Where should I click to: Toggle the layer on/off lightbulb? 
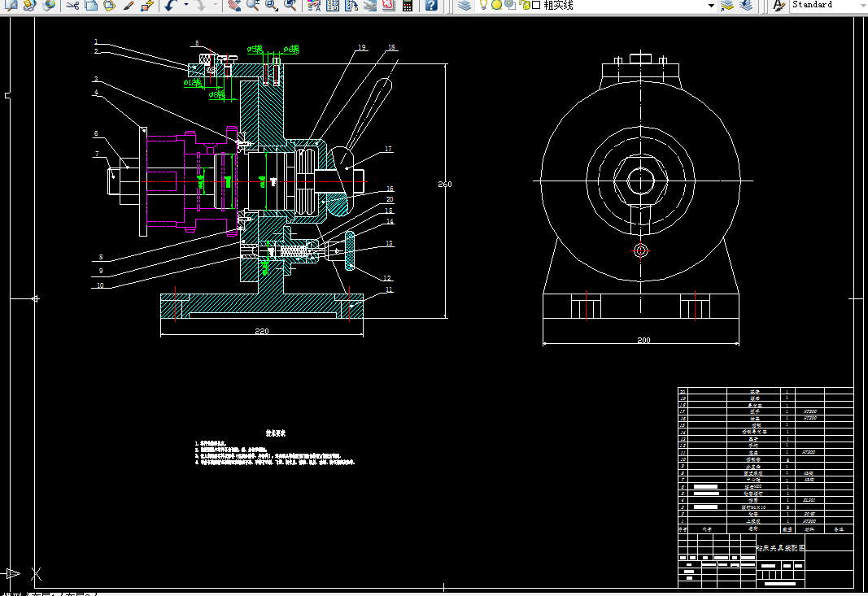pos(485,6)
